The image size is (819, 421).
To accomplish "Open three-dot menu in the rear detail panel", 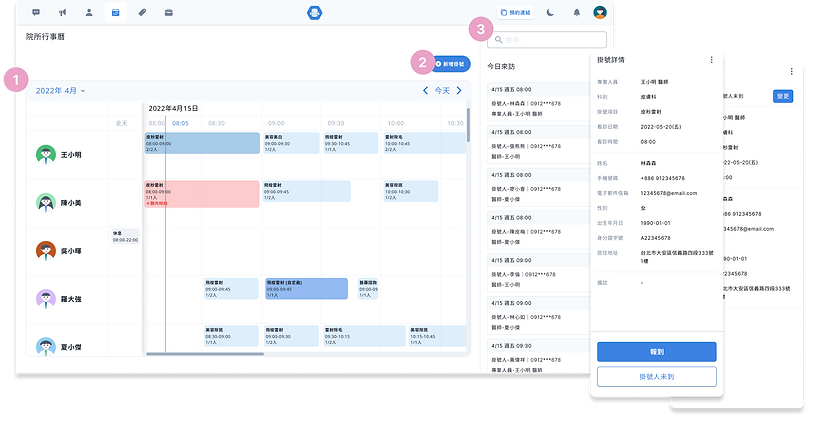I will click(x=791, y=71).
